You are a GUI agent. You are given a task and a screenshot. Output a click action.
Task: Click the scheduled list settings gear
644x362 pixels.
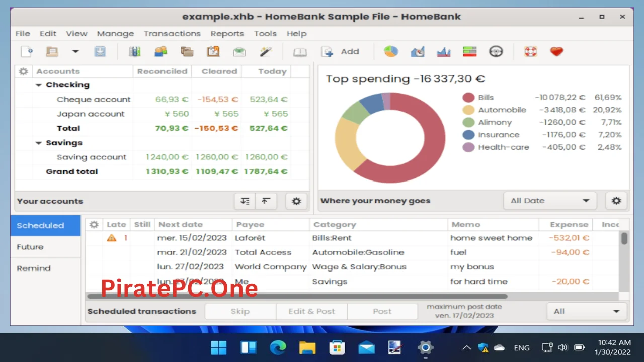coord(94,225)
